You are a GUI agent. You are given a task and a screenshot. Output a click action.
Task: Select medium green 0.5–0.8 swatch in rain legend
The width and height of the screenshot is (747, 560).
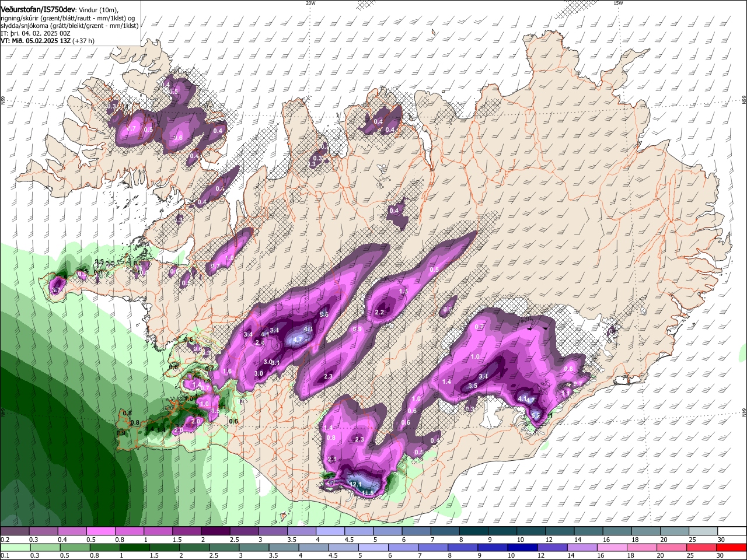tap(75, 547)
